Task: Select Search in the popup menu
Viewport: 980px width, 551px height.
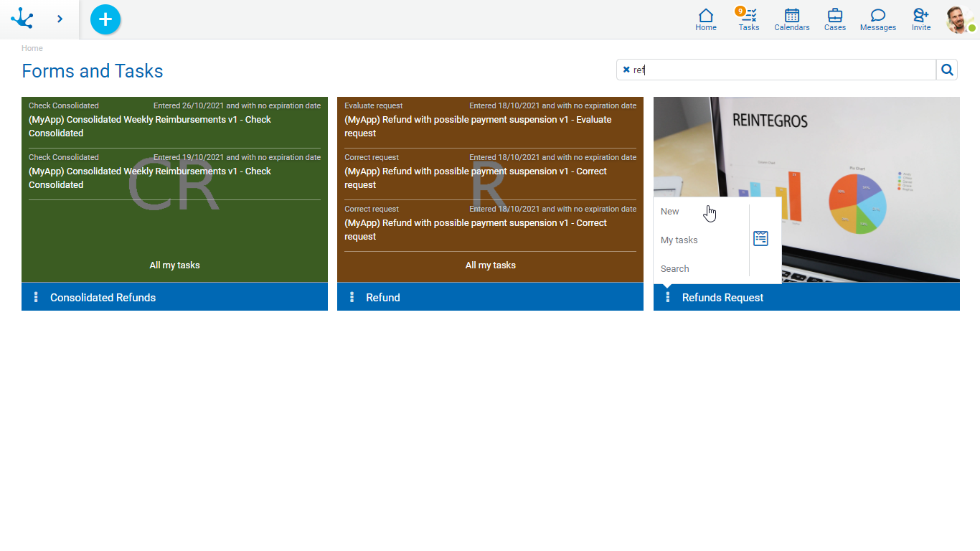Action: tap(675, 269)
